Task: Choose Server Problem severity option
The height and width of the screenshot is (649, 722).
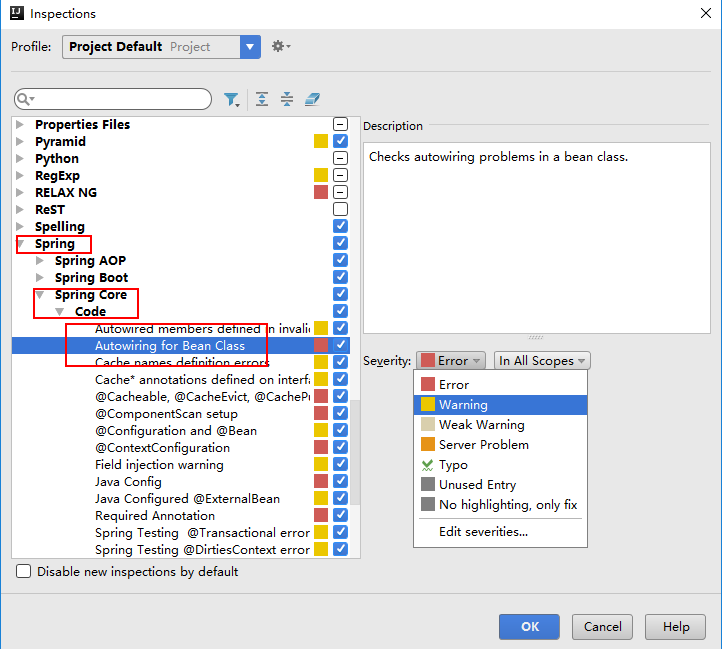Action: point(500,445)
